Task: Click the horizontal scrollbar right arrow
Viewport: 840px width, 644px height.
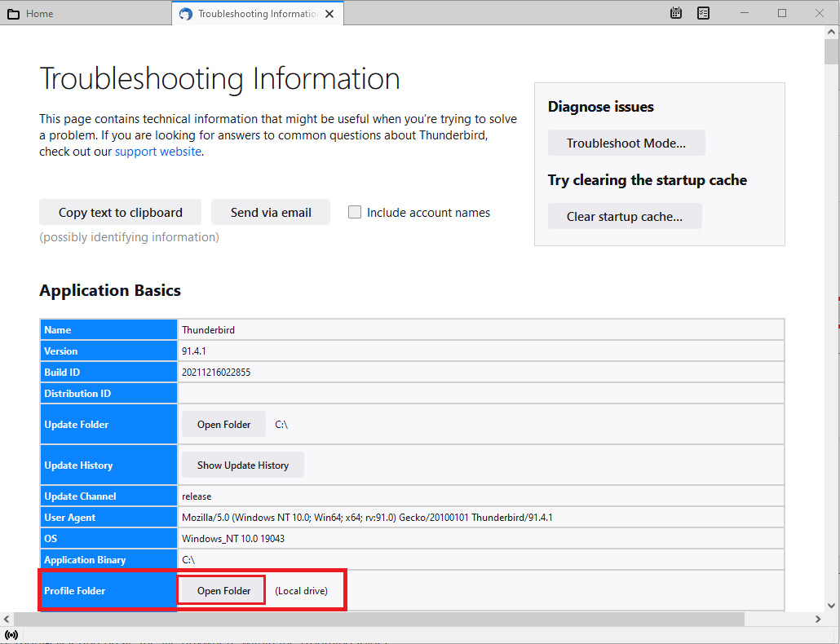Action: [x=818, y=619]
